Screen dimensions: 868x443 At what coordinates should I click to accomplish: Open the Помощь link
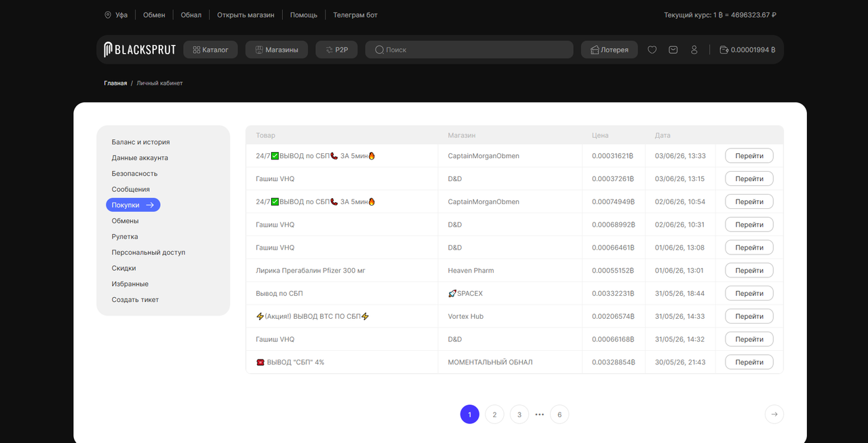point(303,15)
